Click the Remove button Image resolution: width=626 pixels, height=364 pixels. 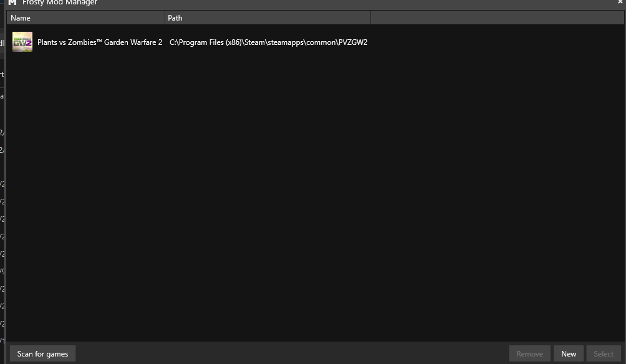coord(529,353)
